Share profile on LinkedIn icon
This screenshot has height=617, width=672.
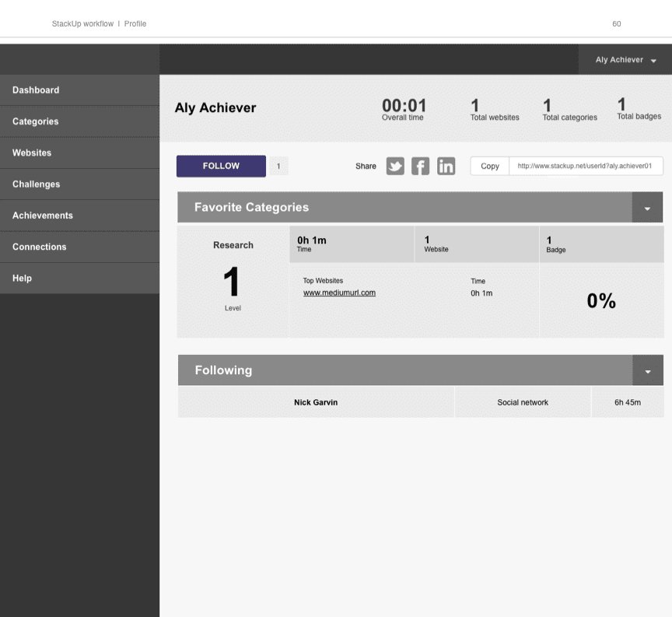[446, 167]
